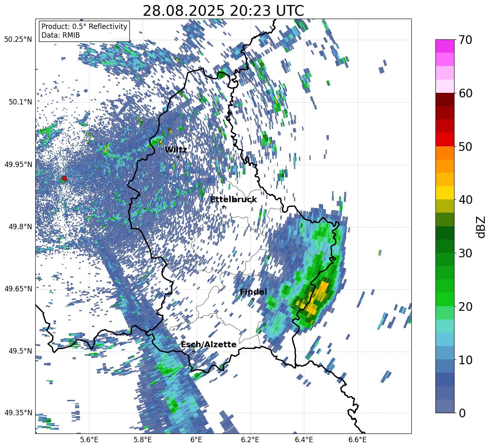The width and height of the screenshot is (491, 448).
Task: Click the dBZ colorbar axis label
Action: point(481,227)
